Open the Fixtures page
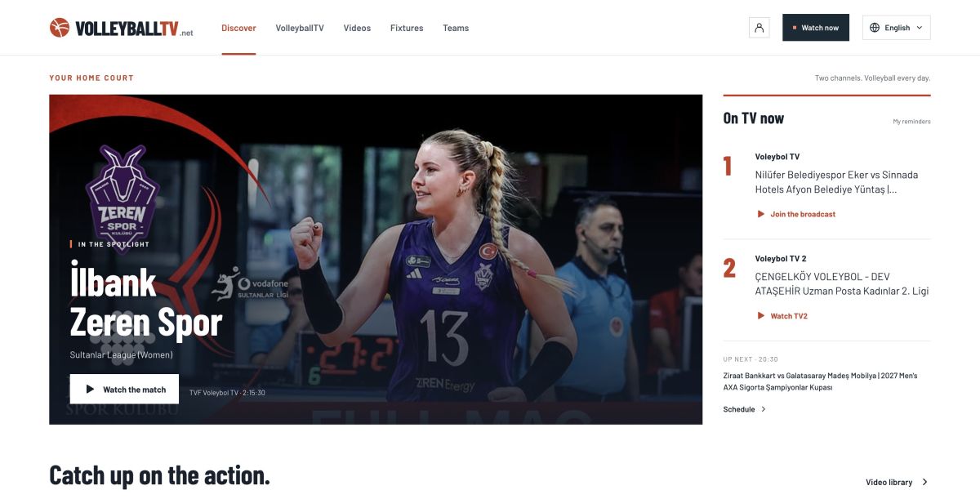The image size is (980, 499). (407, 28)
